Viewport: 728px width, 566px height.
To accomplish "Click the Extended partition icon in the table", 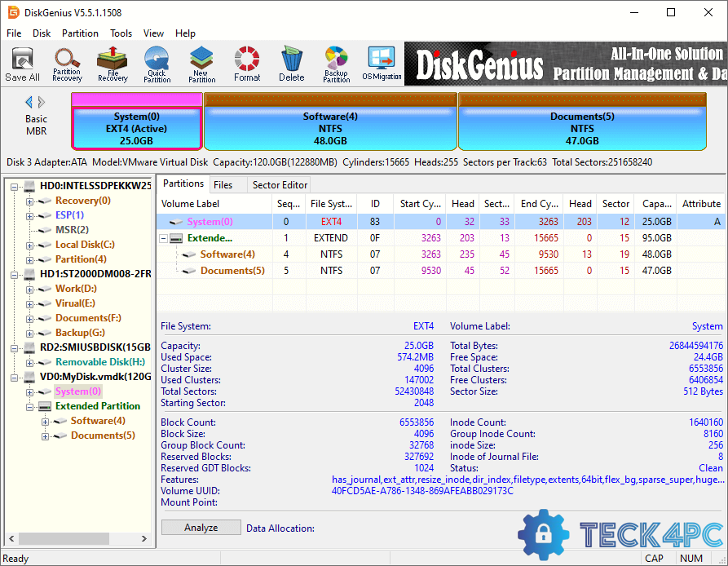I will point(176,238).
